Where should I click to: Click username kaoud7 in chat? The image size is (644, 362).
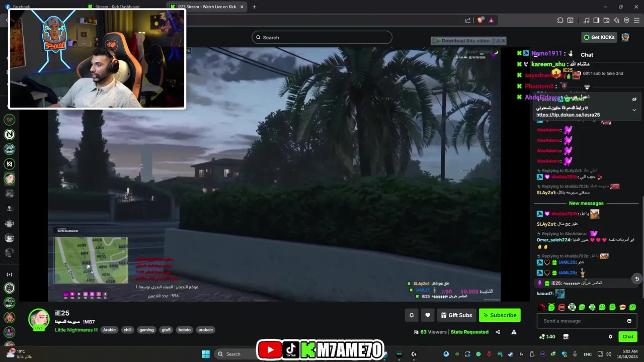coord(545,294)
